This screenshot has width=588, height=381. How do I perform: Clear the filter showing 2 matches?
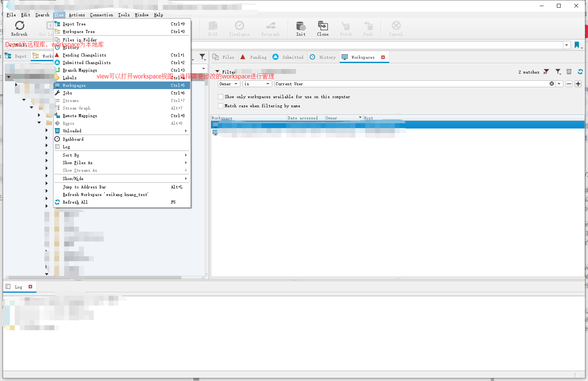pos(546,72)
